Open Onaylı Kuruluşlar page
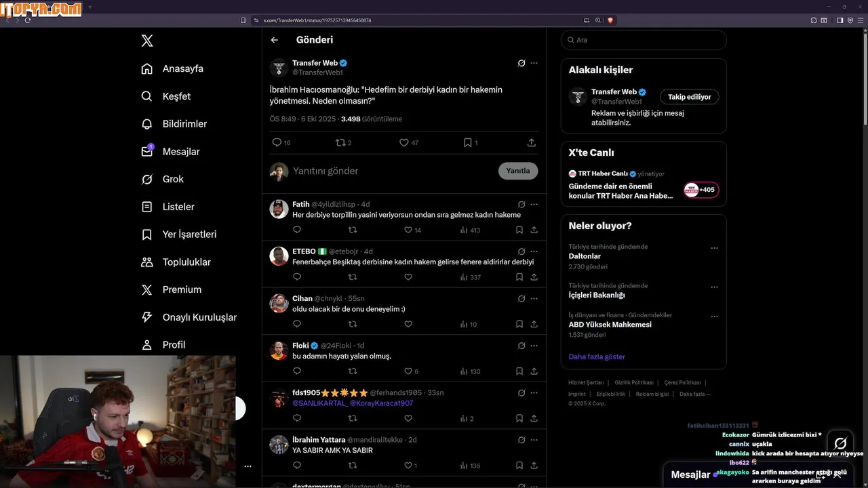 tap(189, 317)
